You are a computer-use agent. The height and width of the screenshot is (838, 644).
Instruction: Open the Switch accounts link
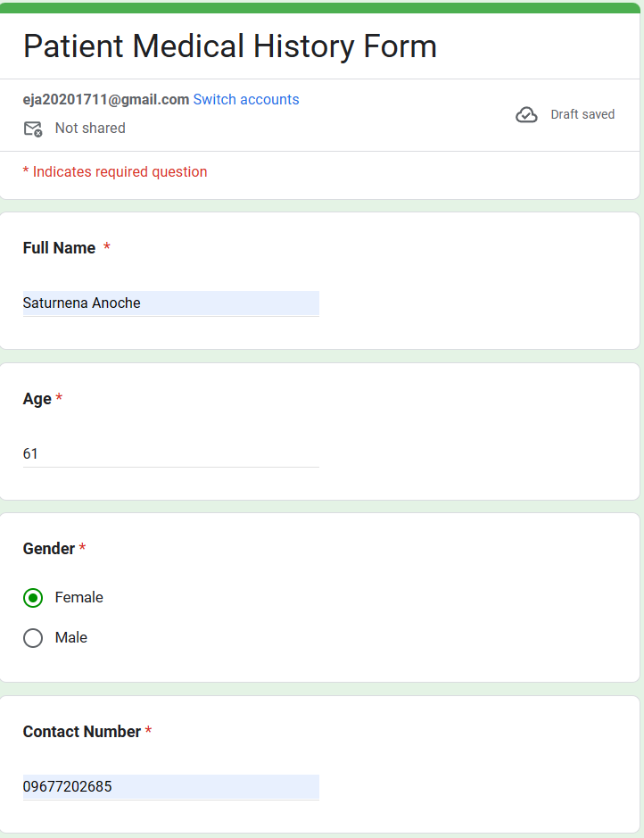[x=246, y=100]
